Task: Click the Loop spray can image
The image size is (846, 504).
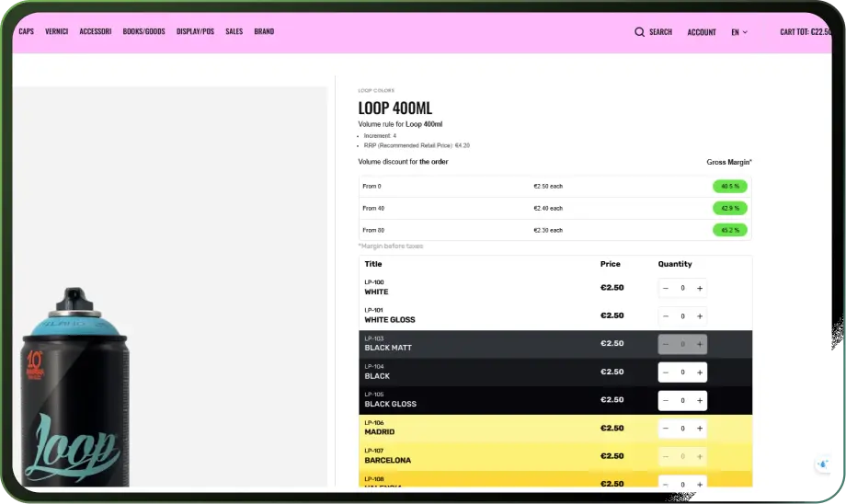Action: pos(74,387)
